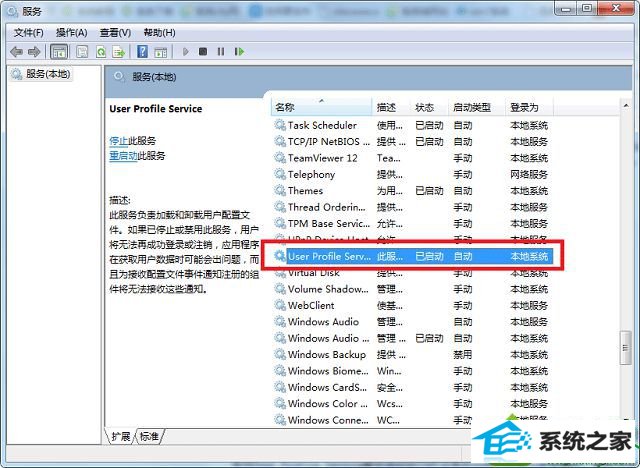Close the 服务 window
The height and width of the screenshot is (468, 640).
pos(616,9)
